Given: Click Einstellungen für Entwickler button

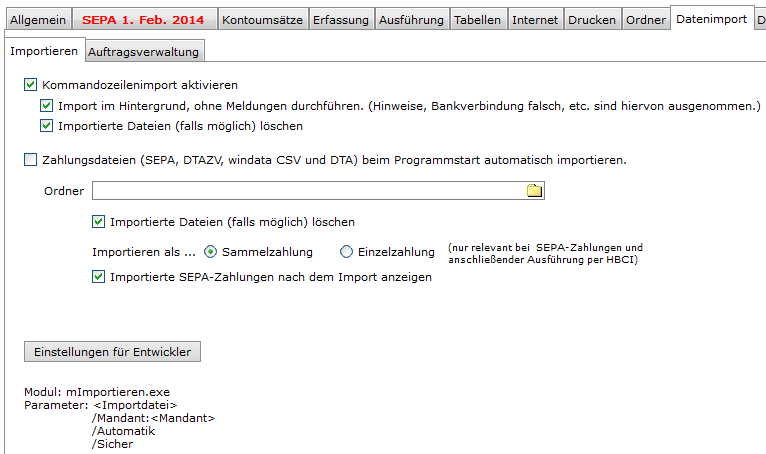Looking at the screenshot, I should click(x=112, y=352).
